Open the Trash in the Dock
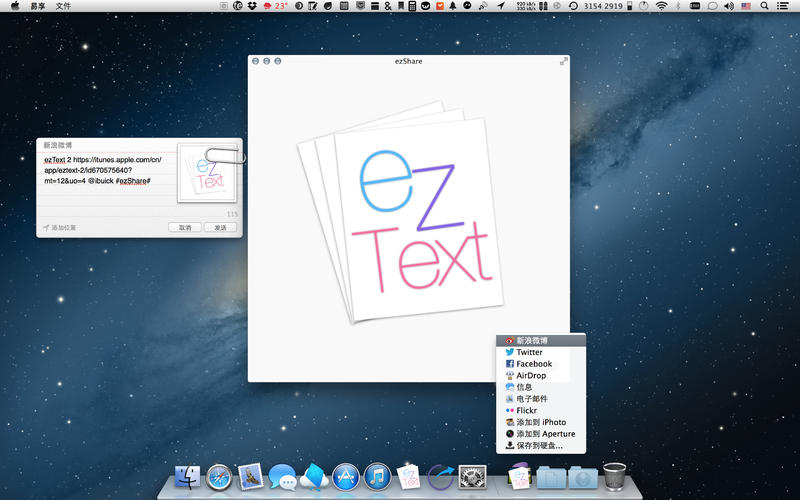Viewport: 800px width, 500px height. pos(614,477)
